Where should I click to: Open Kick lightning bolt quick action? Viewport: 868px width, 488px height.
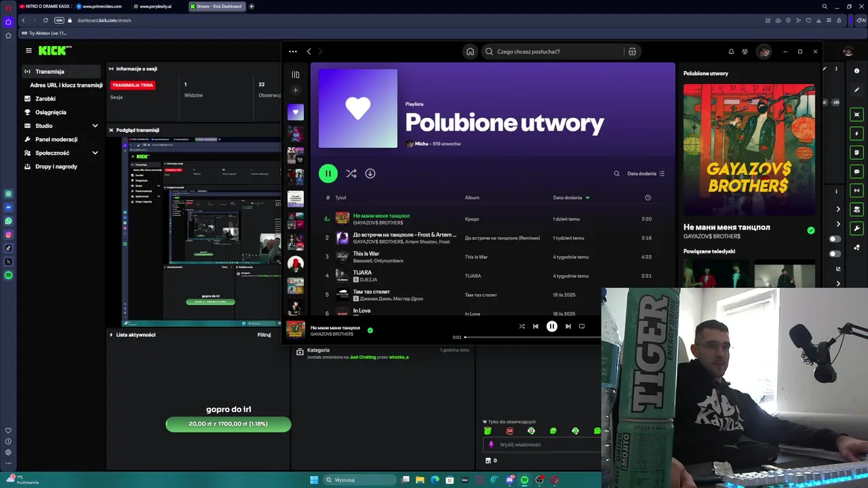[x=857, y=134]
